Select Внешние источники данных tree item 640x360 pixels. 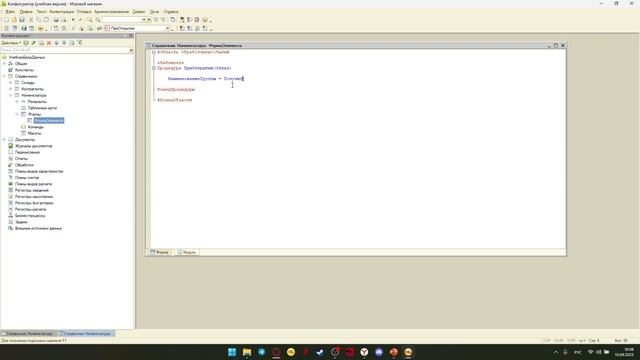pyautogui.click(x=38, y=229)
